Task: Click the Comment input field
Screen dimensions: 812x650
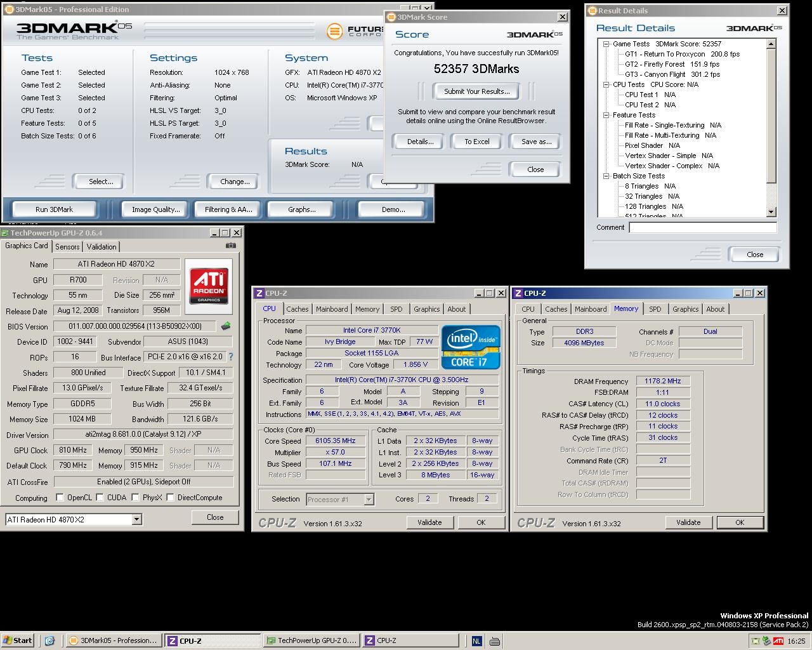Action: (x=702, y=227)
